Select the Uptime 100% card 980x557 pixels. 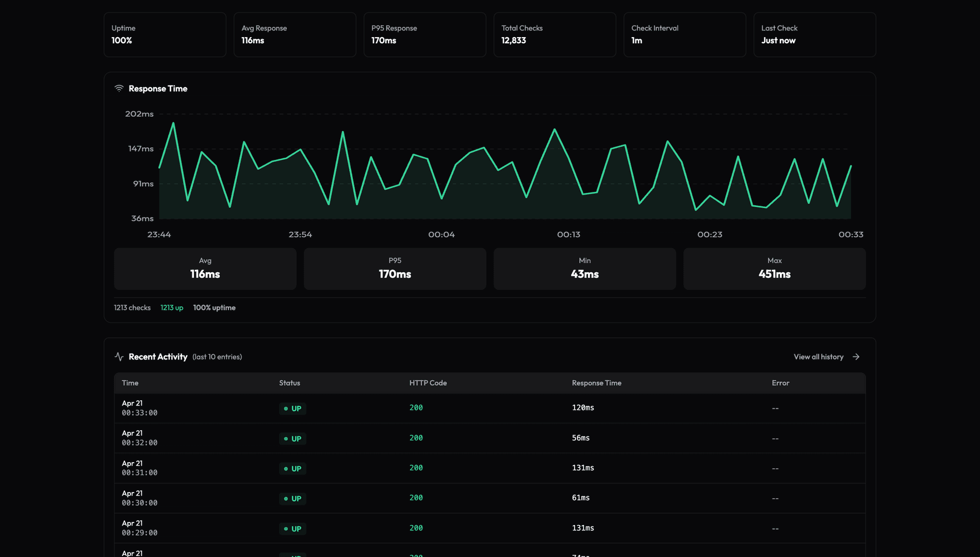(165, 35)
